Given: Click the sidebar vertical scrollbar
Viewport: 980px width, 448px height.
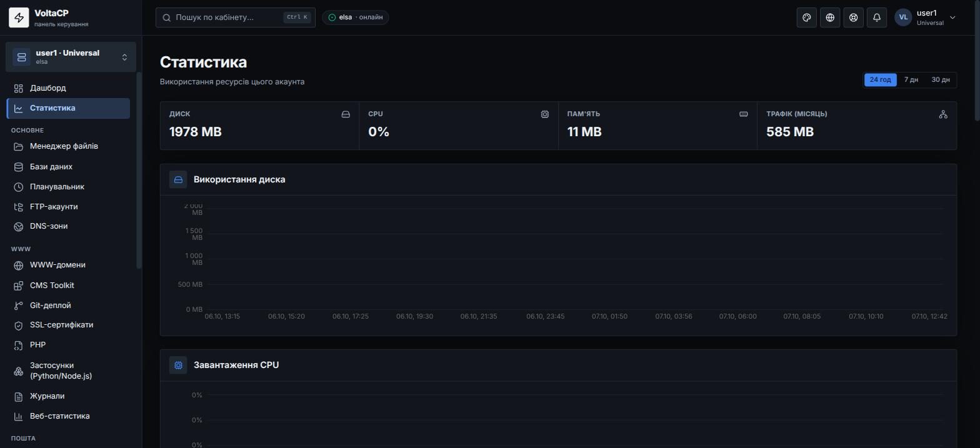Looking at the screenshot, I should coord(139,171).
